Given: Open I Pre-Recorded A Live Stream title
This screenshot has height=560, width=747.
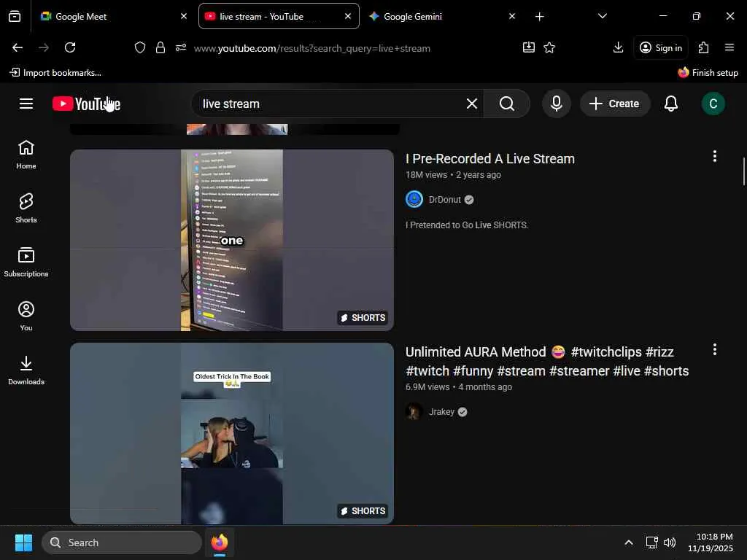Looking at the screenshot, I should (489, 158).
